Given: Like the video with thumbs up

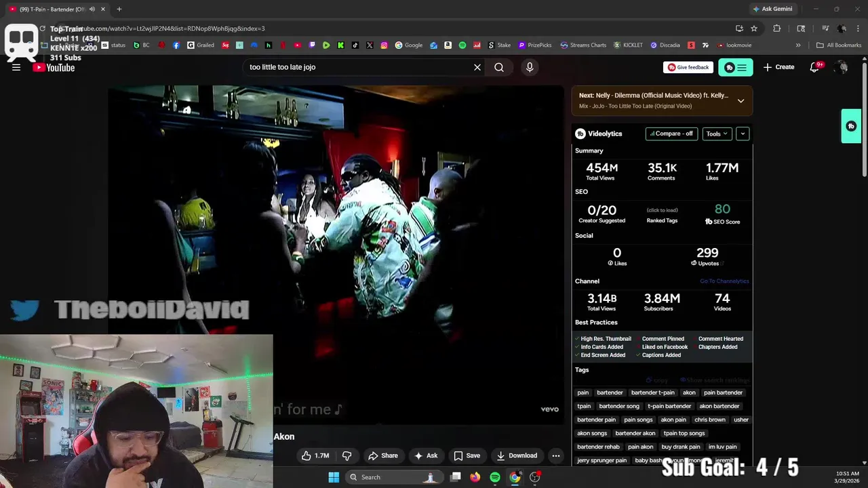Looking at the screenshot, I should [315, 455].
